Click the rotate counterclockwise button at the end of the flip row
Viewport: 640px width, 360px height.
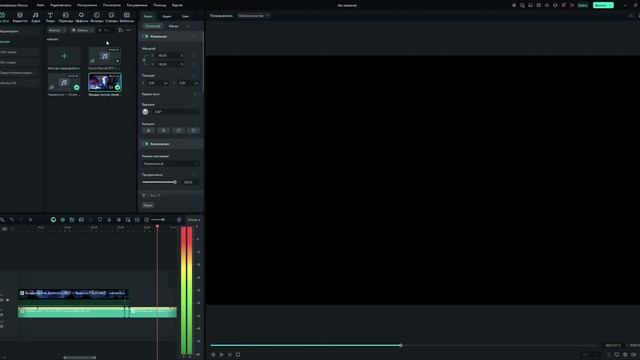pos(193,131)
